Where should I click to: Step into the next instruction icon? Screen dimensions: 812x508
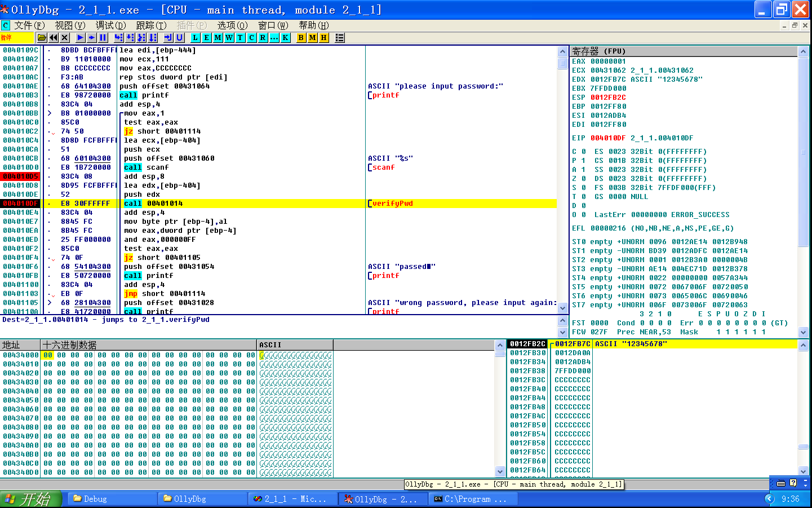pos(120,38)
